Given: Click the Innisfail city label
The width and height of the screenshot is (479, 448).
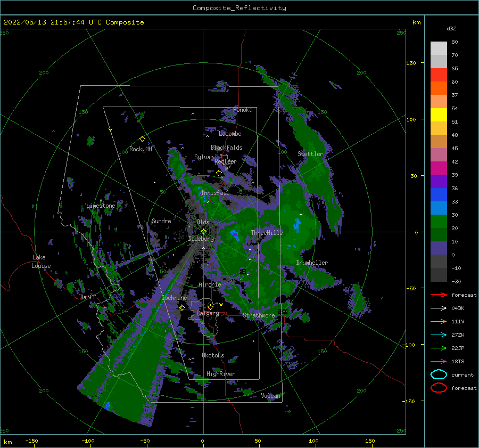Looking at the screenshot, I should pyautogui.click(x=215, y=193).
